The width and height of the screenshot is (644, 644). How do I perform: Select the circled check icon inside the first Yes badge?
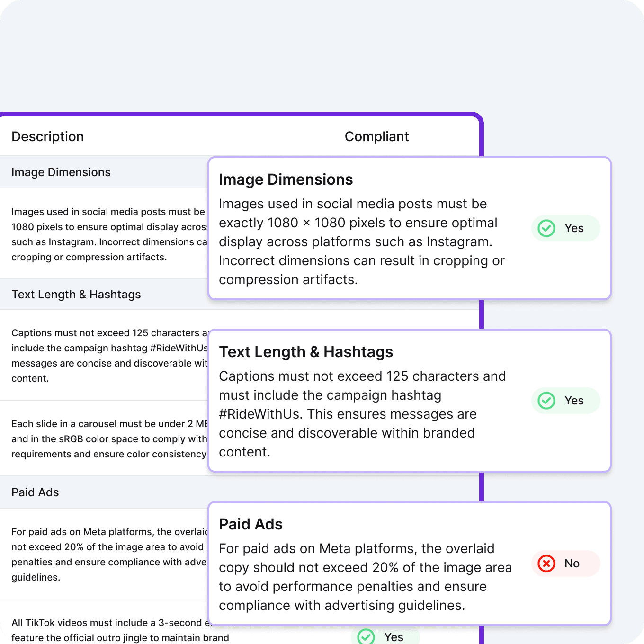(546, 228)
